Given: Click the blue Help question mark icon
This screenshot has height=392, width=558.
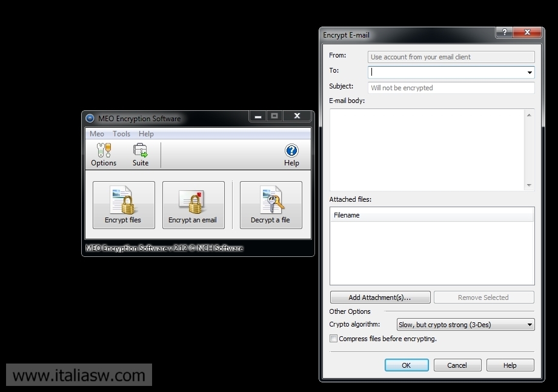Looking at the screenshot, I should (291, 151).
